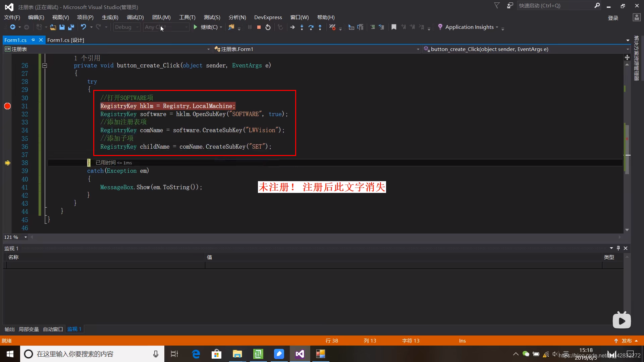Save the current file with the disk icon
Screen dimensions: 644x362
[62, 27]
